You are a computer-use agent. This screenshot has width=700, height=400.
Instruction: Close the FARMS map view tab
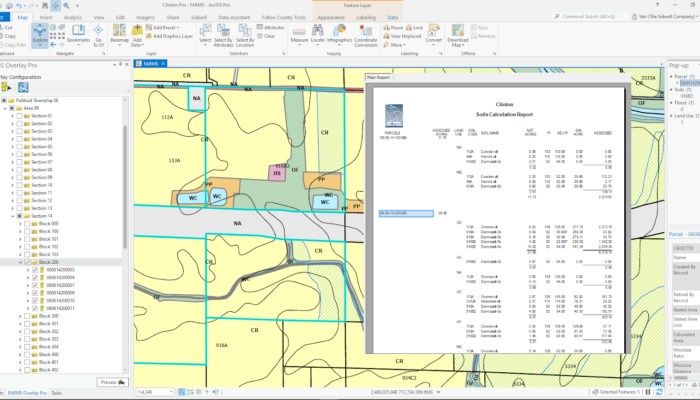(x=163, y=64)
